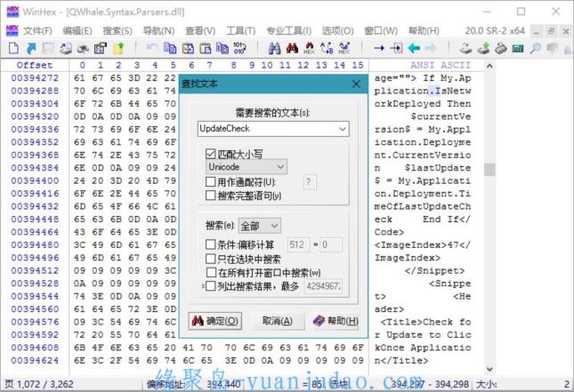Click the blue binoculars Find Text icon
This screenshot has width=574, height=392.
275,48
